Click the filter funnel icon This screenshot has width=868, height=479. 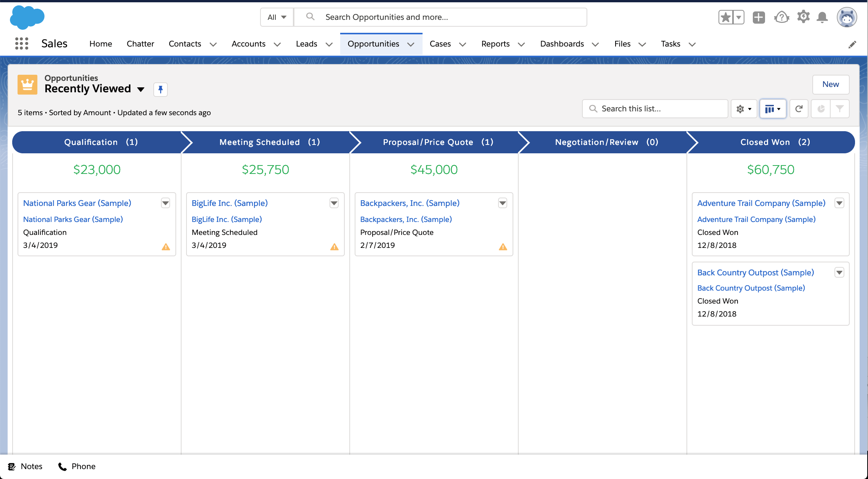[840, 109]
